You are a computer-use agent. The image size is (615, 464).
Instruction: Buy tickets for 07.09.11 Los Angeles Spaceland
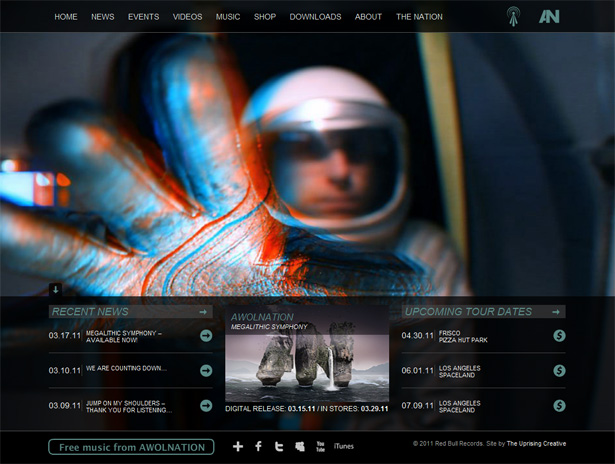(x=559, y=406)
